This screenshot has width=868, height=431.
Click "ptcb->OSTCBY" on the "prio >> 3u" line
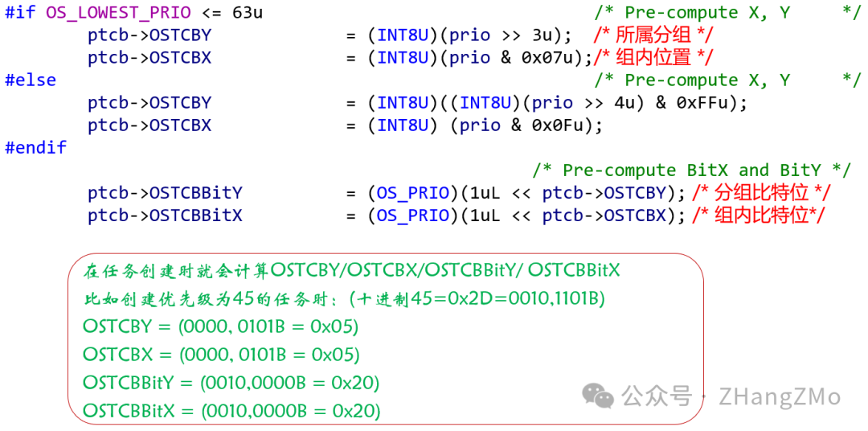click(149, 35)
